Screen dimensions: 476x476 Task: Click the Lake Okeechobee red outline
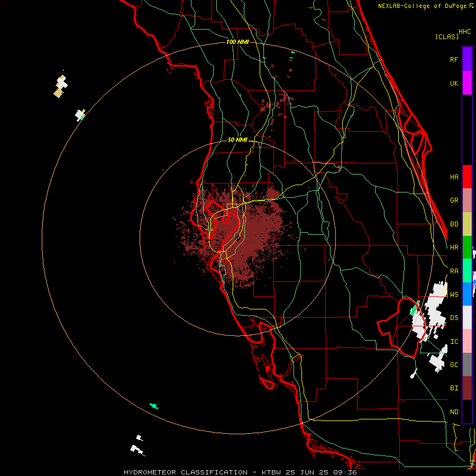pos(401,328)
